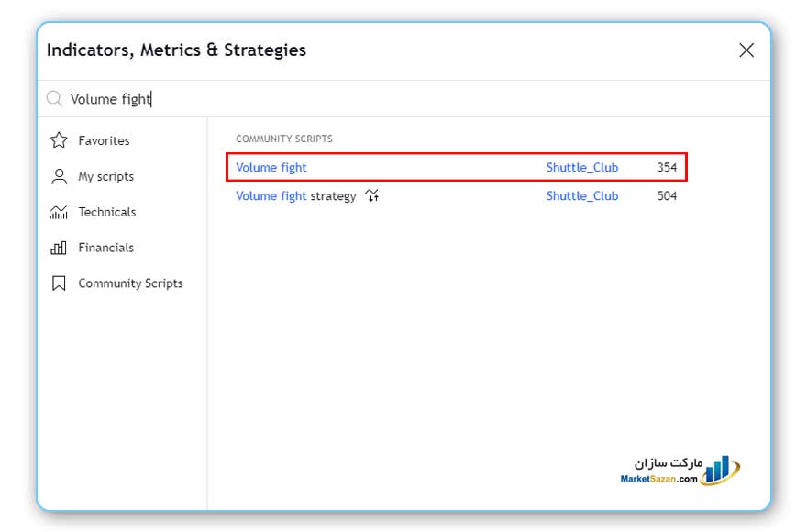Click the 504 likes count
The image size is (807, 532).
pos(667,195)
